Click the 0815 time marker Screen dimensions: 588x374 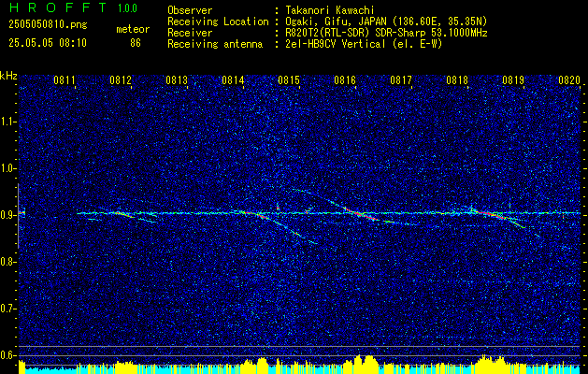pos(289,79)
